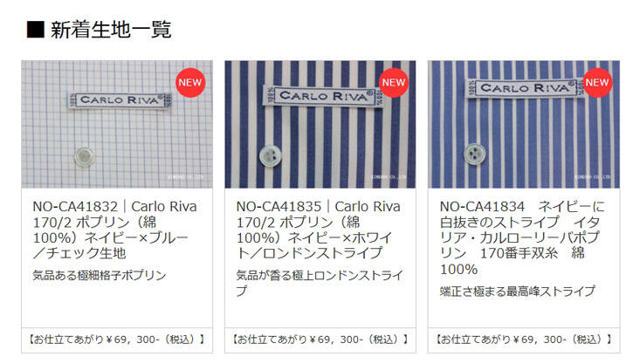Open the navy white London stripe photo
This screenshot has height=364, width=633.
pos(320,124)
